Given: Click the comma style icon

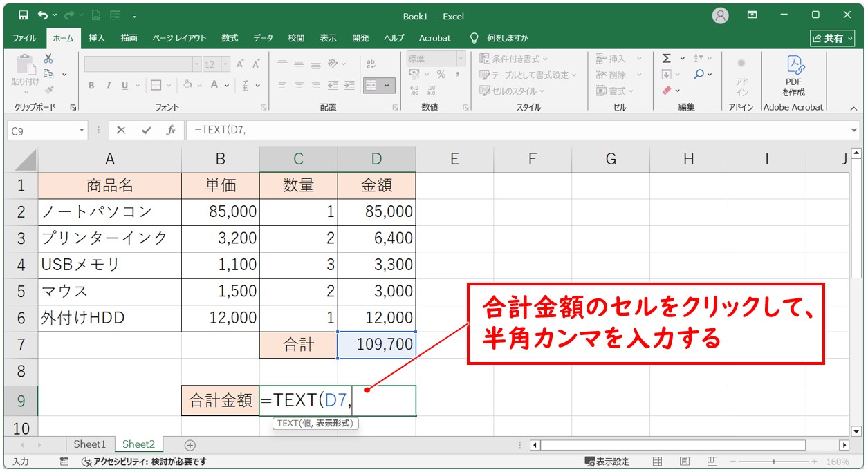Looking at the screenshot, I should [459, 73].
